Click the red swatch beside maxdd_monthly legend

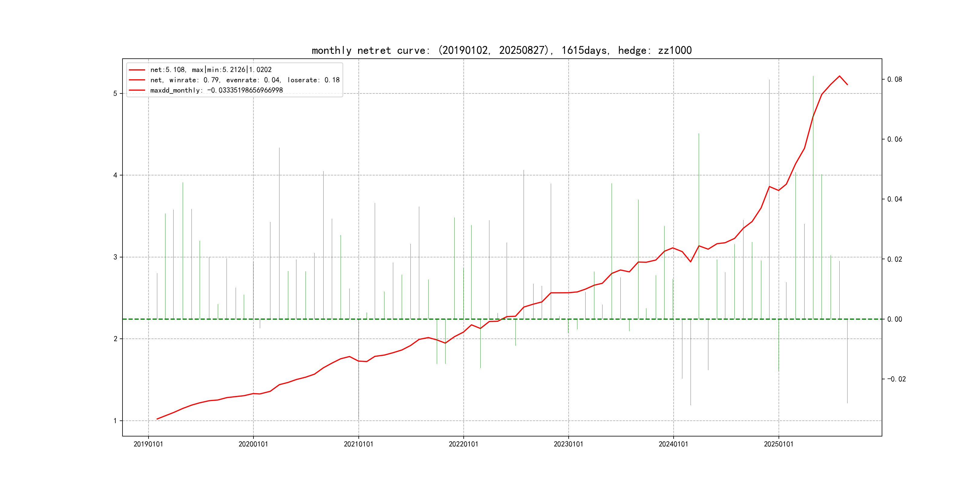(137, 90)
